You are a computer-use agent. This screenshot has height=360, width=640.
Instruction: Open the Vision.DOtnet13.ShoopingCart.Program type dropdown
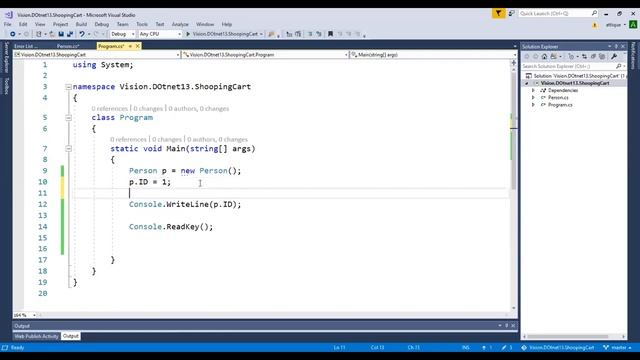click(x=347, y=54)
